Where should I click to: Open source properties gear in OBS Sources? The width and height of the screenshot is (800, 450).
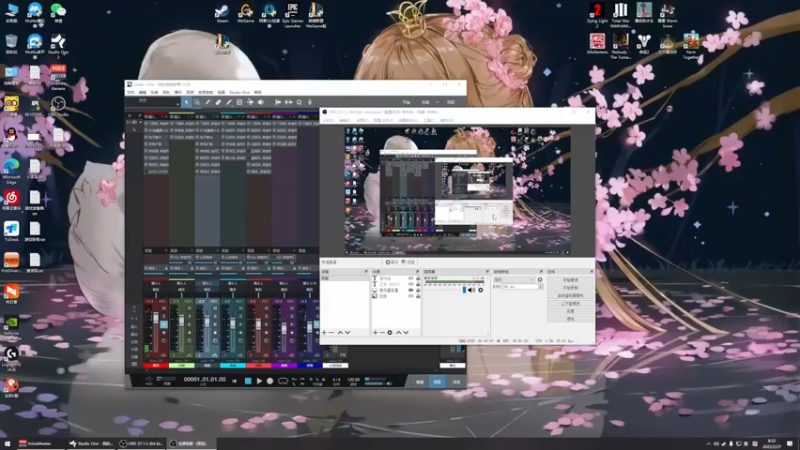click(x=390, y=333)
